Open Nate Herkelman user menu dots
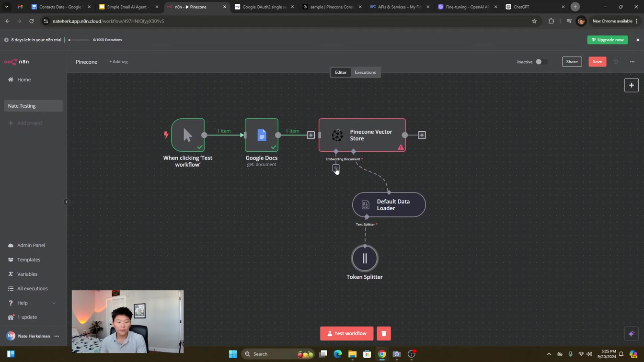 point(57,336)
